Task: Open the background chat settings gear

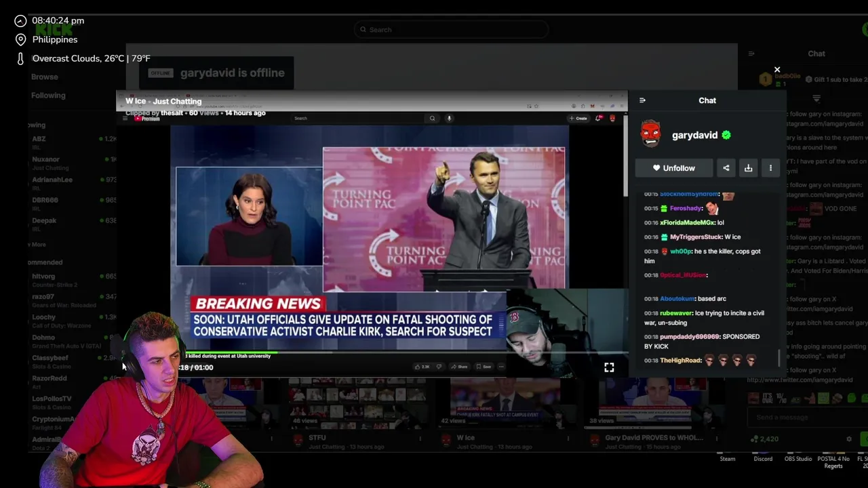Action: click(849, 439)
